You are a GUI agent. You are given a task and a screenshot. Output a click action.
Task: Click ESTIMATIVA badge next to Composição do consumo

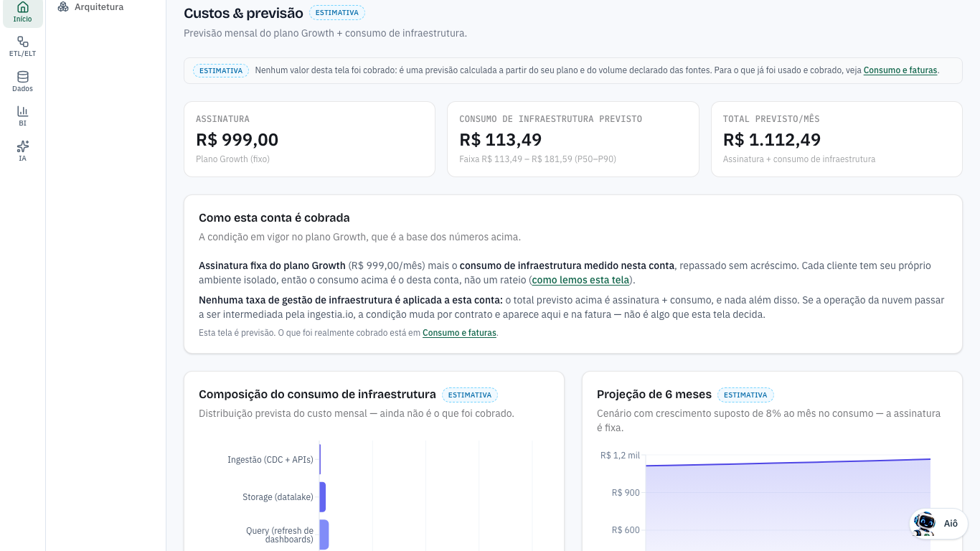pyautogui.click(x=470, y=395)
